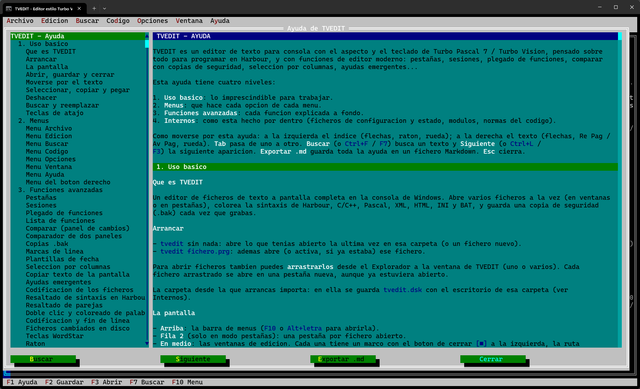Select 'Menu Ayuda' index entry
The width and height of the screenshot is (640, 389).
point(45,174)
